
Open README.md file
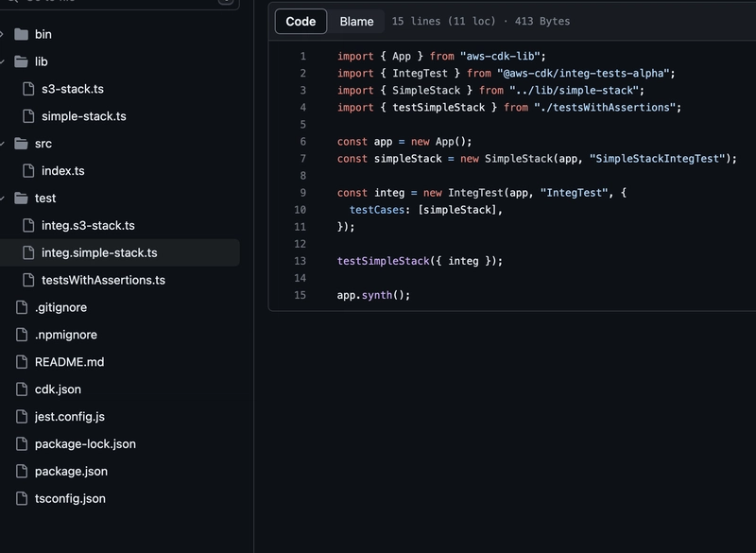point(69,362)
